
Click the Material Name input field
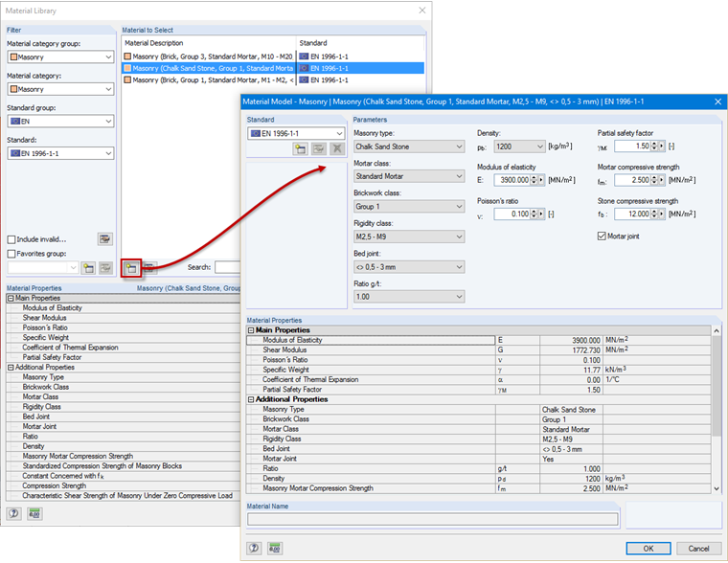point(433,519)
